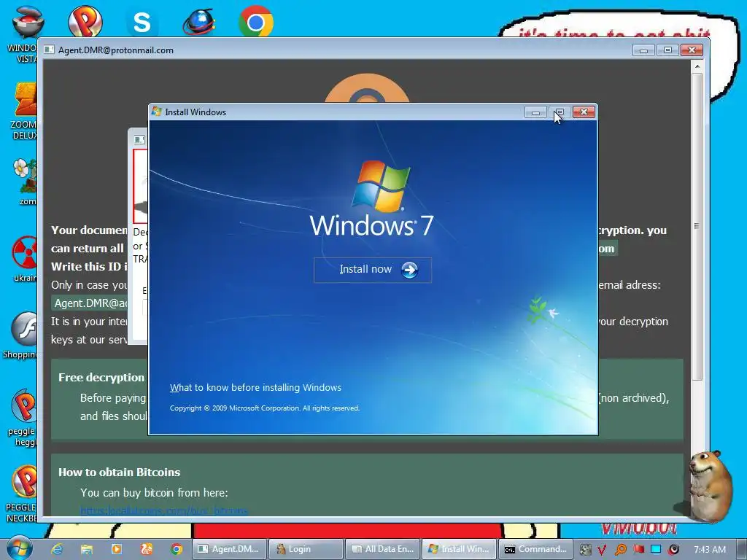Open the Zoom Deluxe desktop icon
The image size is (747, 560).
pos(25,111)
